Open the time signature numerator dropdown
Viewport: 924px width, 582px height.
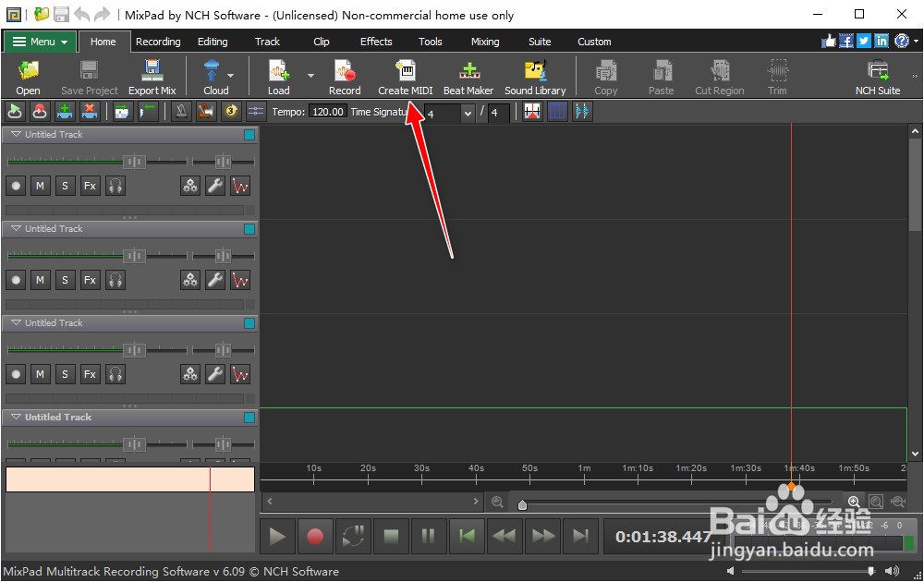pos(468,113)
